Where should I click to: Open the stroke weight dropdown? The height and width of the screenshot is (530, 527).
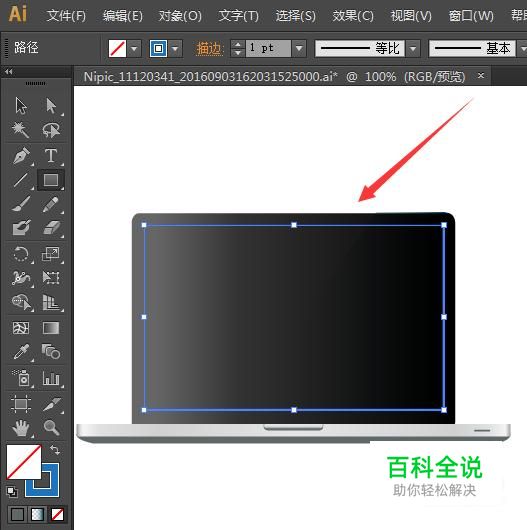coord(299,48)
